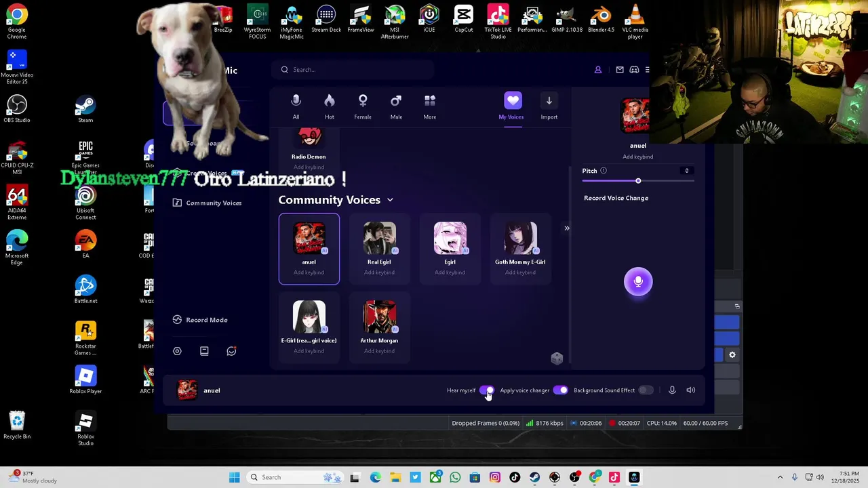Click the Import voice tab
Image resolution: width=868 pixels, height=488 pixels.
[x=549, y=107]
